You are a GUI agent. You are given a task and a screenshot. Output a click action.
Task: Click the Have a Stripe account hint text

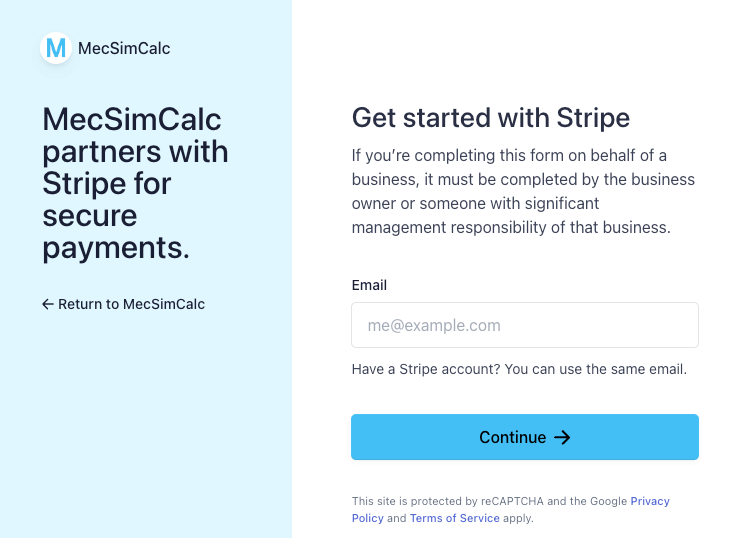point(519,369)
